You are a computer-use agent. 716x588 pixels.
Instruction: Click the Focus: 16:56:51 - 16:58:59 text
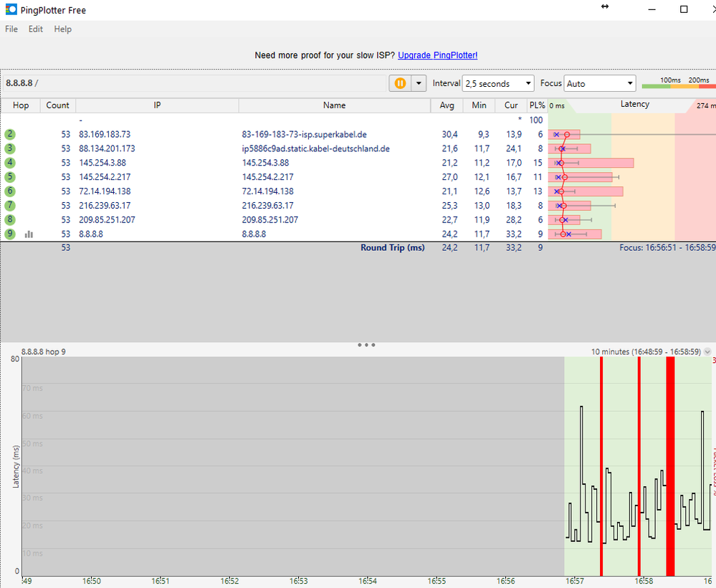(x=667, y=247)
